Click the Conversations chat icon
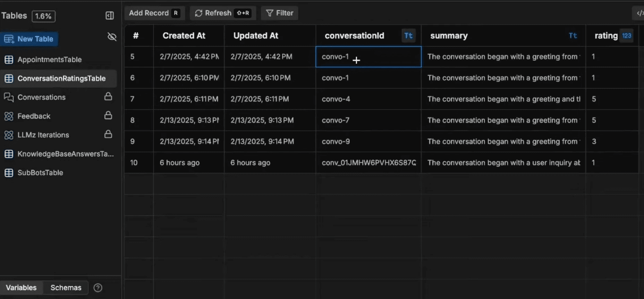 click(9, 97)
